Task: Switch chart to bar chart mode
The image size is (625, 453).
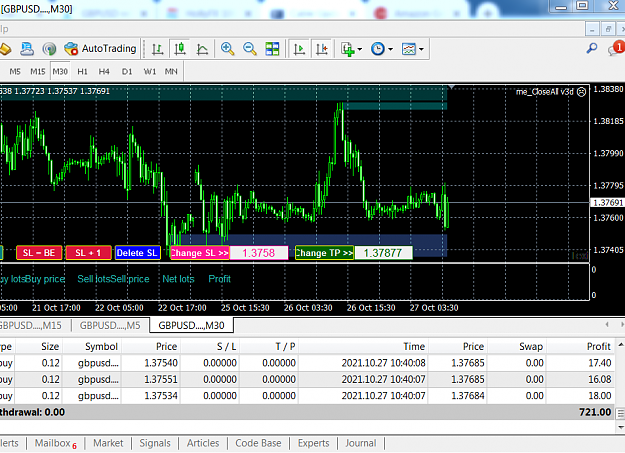Action: 158,49
